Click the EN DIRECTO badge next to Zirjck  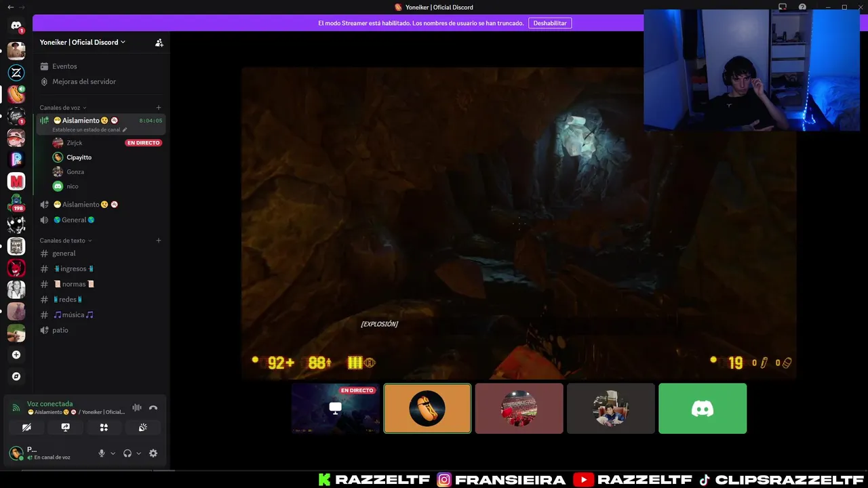(x=143, y=143)
